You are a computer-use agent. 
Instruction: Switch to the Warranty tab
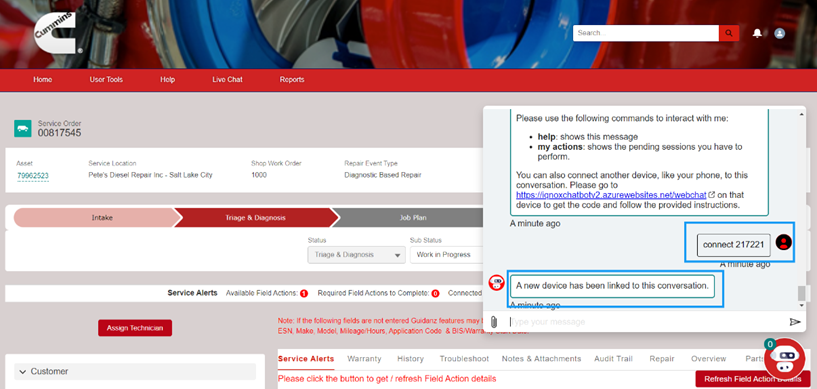coord(364,359)
